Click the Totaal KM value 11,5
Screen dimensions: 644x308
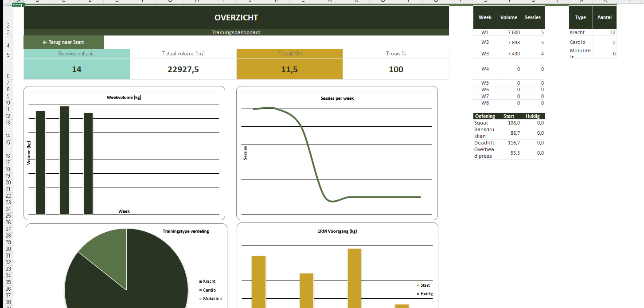click(289, 70)
